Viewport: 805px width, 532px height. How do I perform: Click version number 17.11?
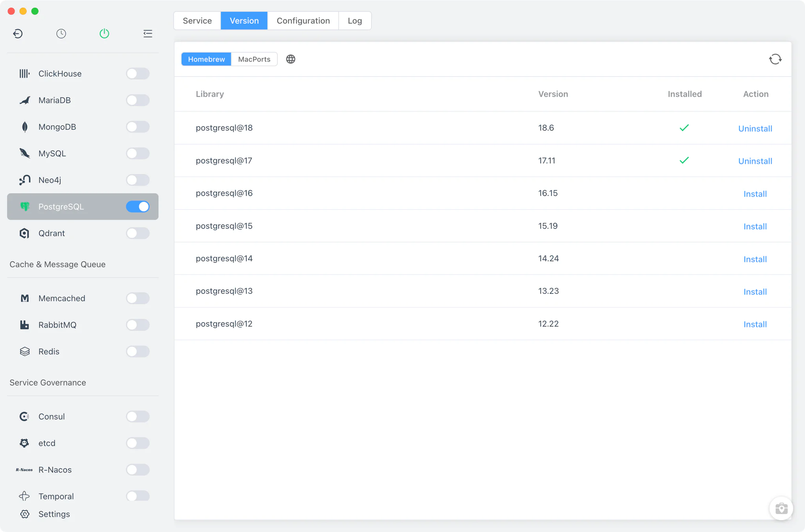coord(546,161)
